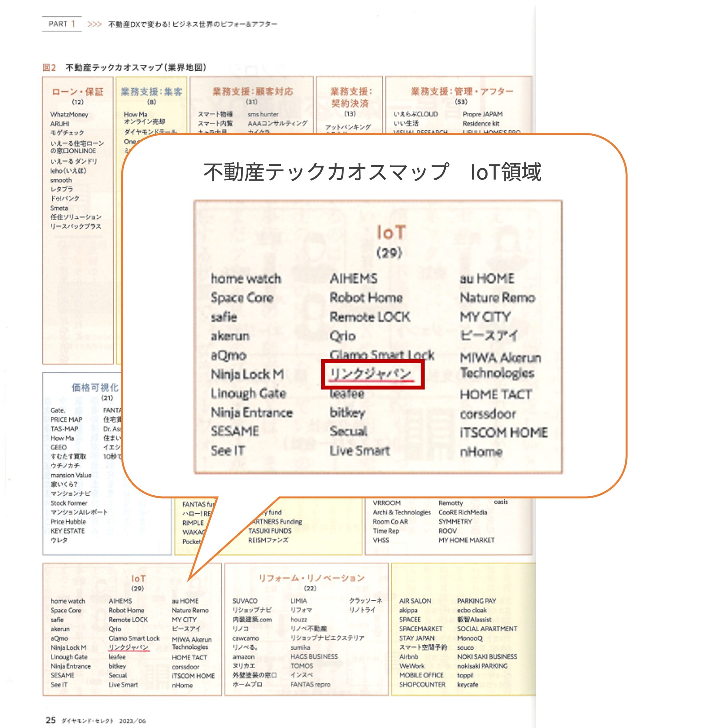728x728 pixels.
Task: Select 'すむたす買取' in the price list
Action: (x=69, y=456)
